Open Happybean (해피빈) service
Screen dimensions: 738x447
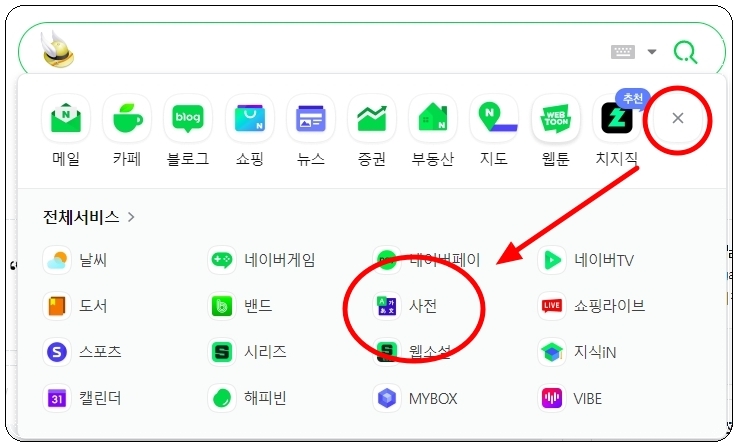click(x=248, y=398)
